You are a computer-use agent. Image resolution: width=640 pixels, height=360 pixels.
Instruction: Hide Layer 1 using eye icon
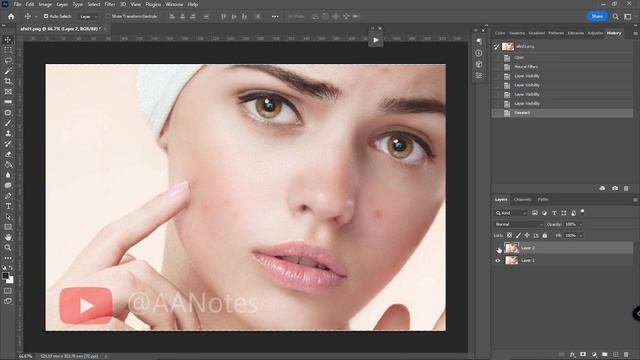click(x=498, y=260)
